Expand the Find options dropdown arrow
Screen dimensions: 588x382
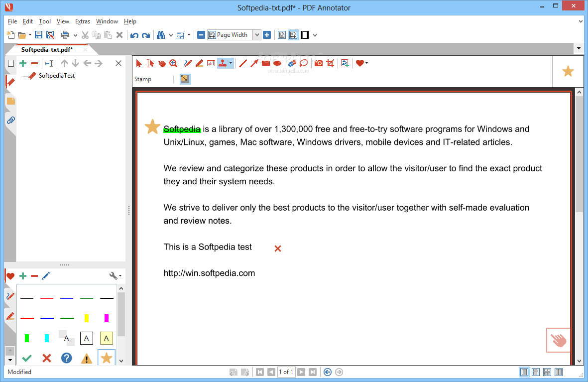point(171,35)
